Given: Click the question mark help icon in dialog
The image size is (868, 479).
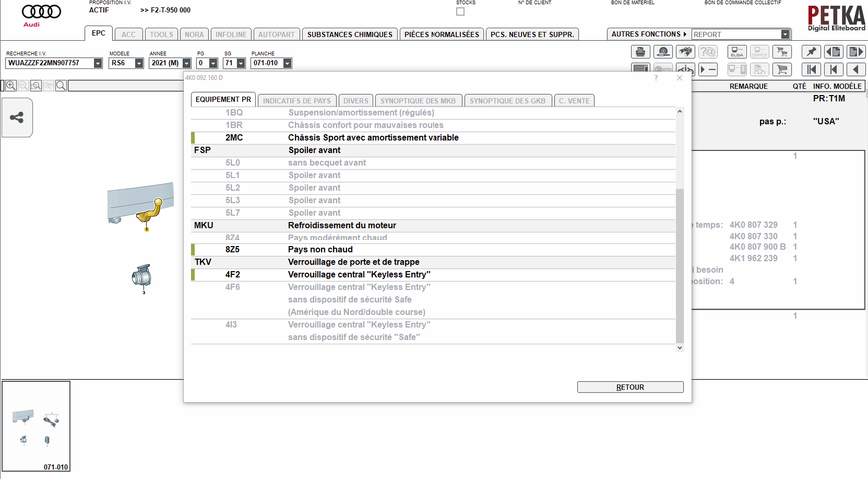Looking at the screenshot, I should (x=656, y=78).
